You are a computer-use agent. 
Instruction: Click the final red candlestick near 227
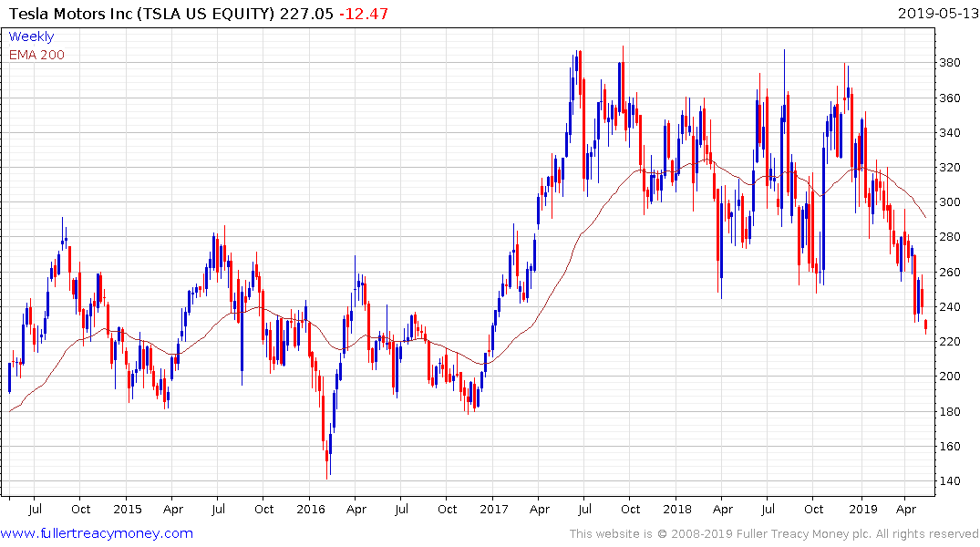[925, 325]
